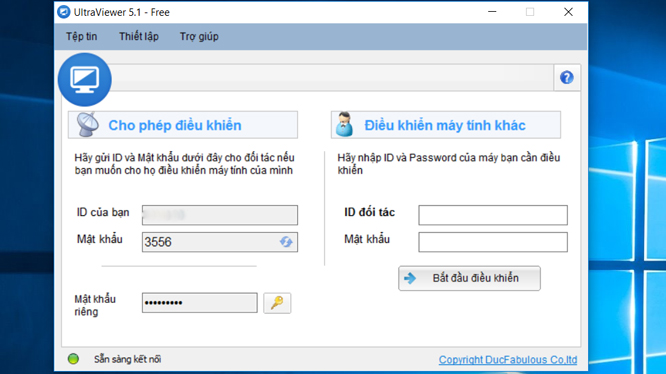Screen dimensions: 666x374
Task: Minimize the UltraViewer window
Action: [x=492, y=12]
